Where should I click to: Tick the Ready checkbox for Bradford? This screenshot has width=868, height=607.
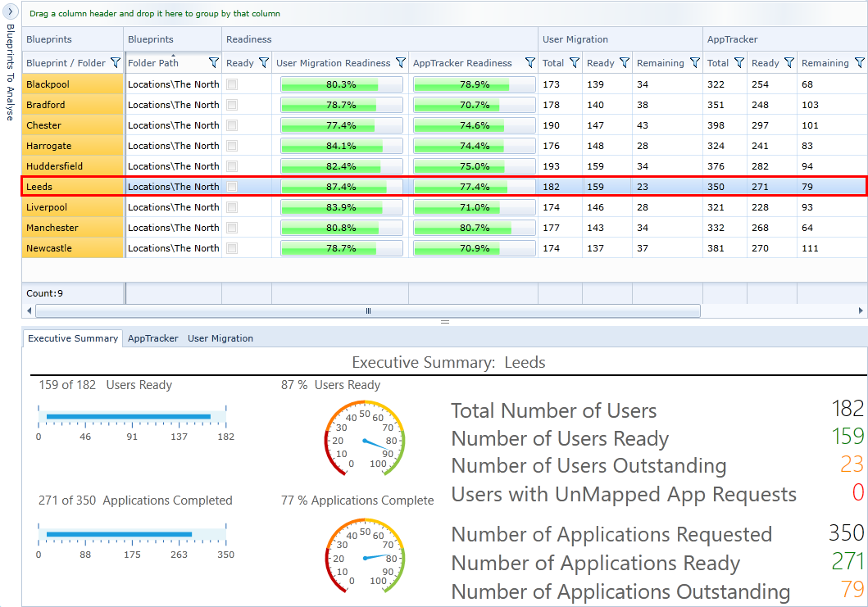pyautogui.click(x=232, y=105)
